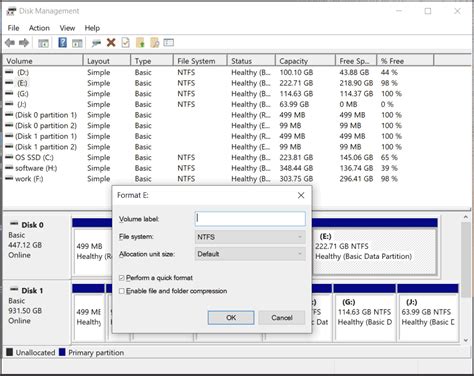Toggle Perform a quick format checkbox
Viewport: 474px width, 376px height.
coord(122,278)
